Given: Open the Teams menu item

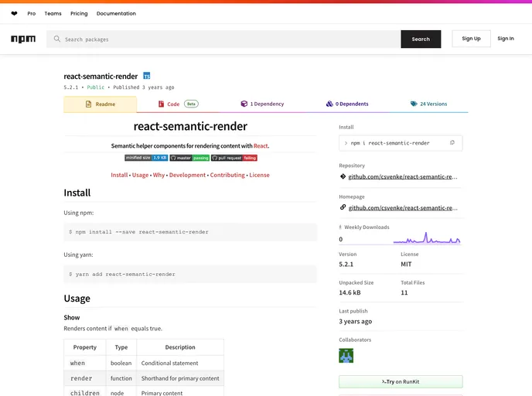Looking at the screenshot, I should click(x=53, y=14).
